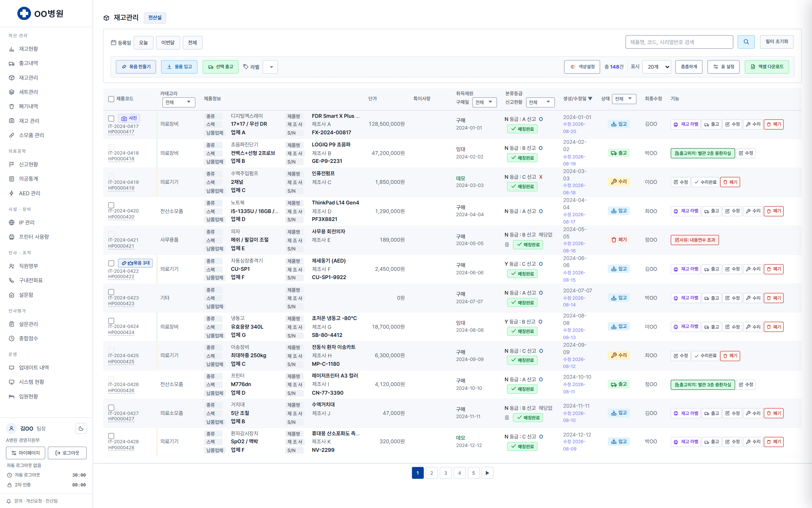Open 색상설정 palette button
Image resolution: width=812 pixels, height=508 pixels.
pos(582,67)
